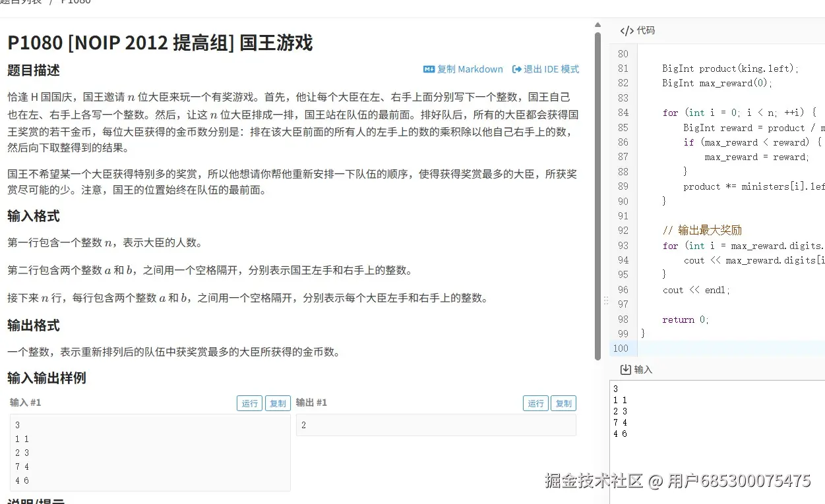825x504 pixels.
Task: Click the 代码 panel header label
Action: click(x=644, y=30)
